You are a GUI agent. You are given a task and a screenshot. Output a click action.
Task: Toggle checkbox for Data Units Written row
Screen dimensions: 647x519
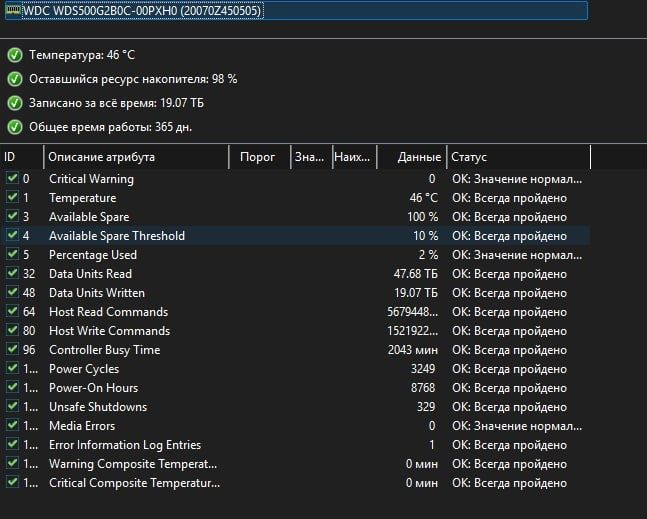(12, 292)
